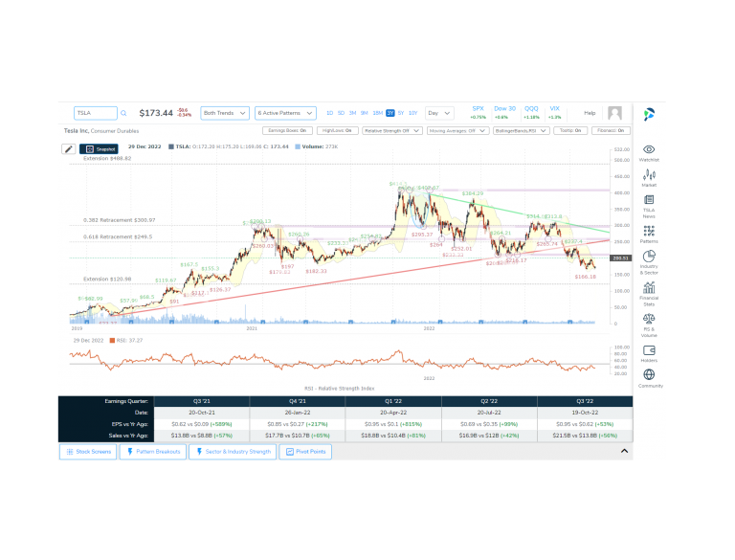Viewport: 735px width, 560px height.
Task: Select the 1D time range
Action: [x=329, y=113]
